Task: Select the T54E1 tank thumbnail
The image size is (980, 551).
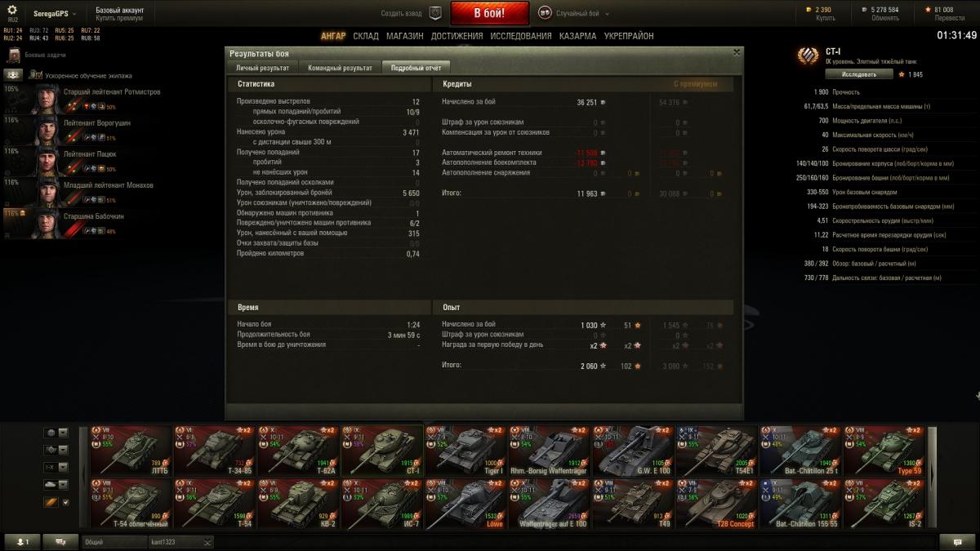Action: click(x=716, y=450)
